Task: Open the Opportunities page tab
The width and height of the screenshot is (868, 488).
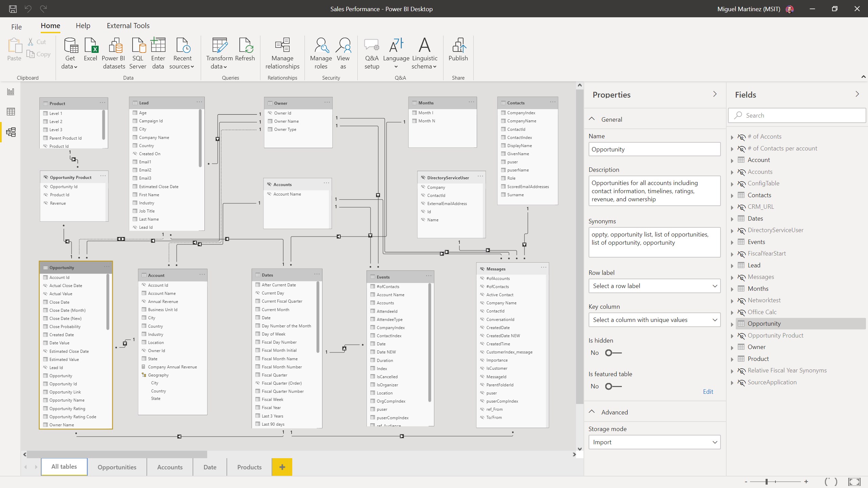Action: click(x=117, y=467)
